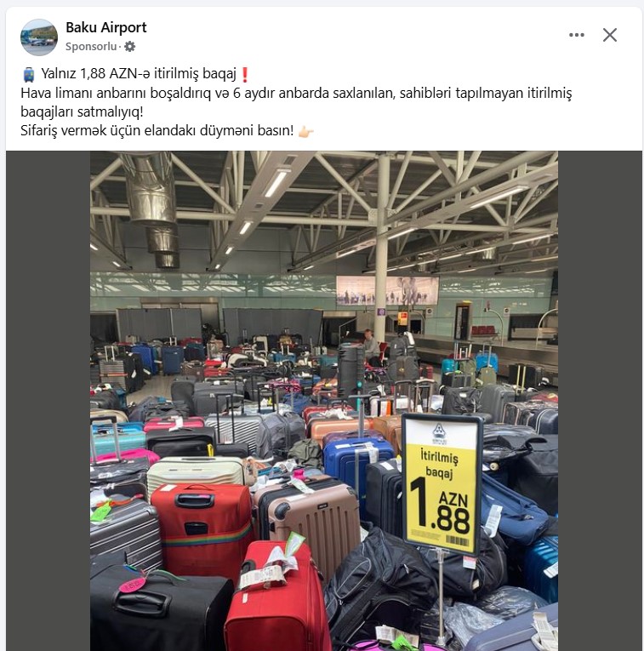
Task: Open the three-dot post options menu
Action: 576,35
